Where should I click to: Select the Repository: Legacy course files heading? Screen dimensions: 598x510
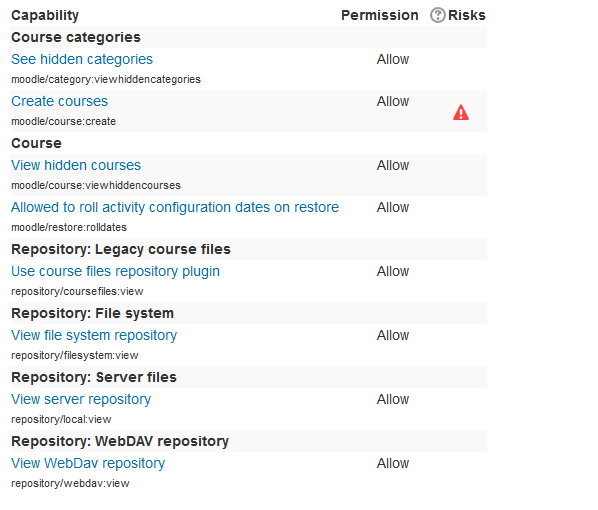(x=121, y=249)
